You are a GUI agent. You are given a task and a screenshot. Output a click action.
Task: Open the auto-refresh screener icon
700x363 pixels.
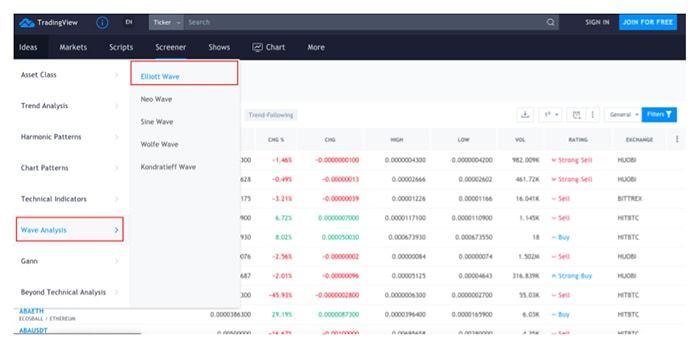coord(576,115)
